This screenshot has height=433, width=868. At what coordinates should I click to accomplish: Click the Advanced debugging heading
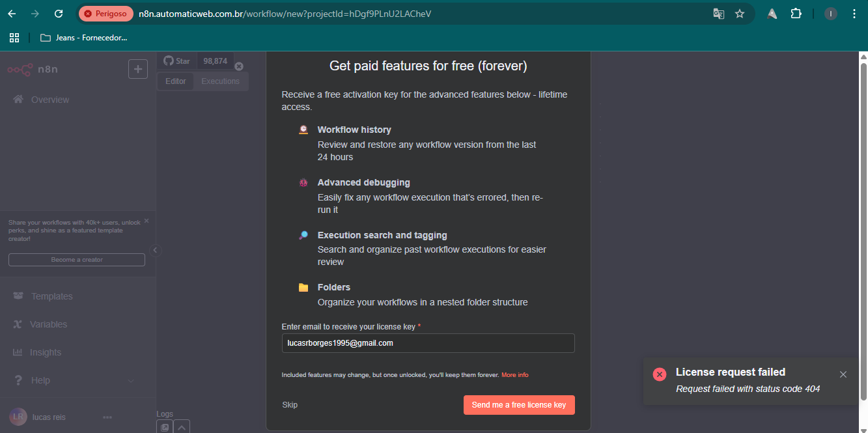[x=364, y=182]
